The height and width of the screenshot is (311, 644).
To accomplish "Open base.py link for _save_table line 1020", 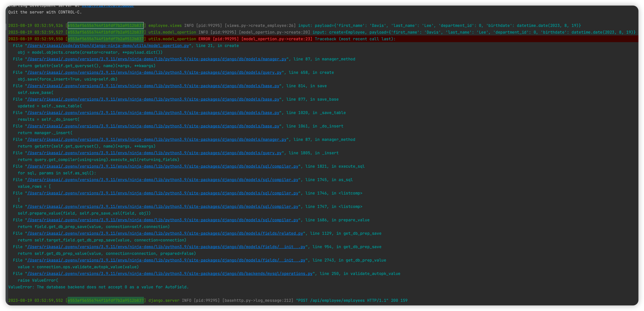I will (153, 113).
